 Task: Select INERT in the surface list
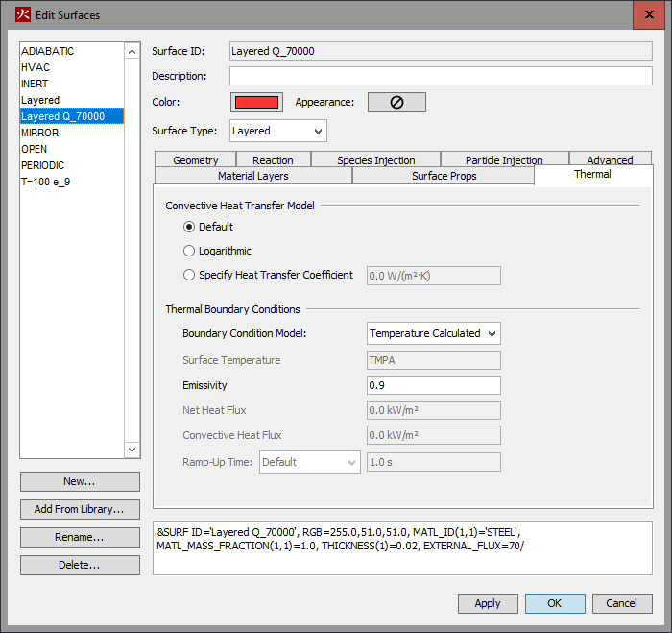pos(72,84)
